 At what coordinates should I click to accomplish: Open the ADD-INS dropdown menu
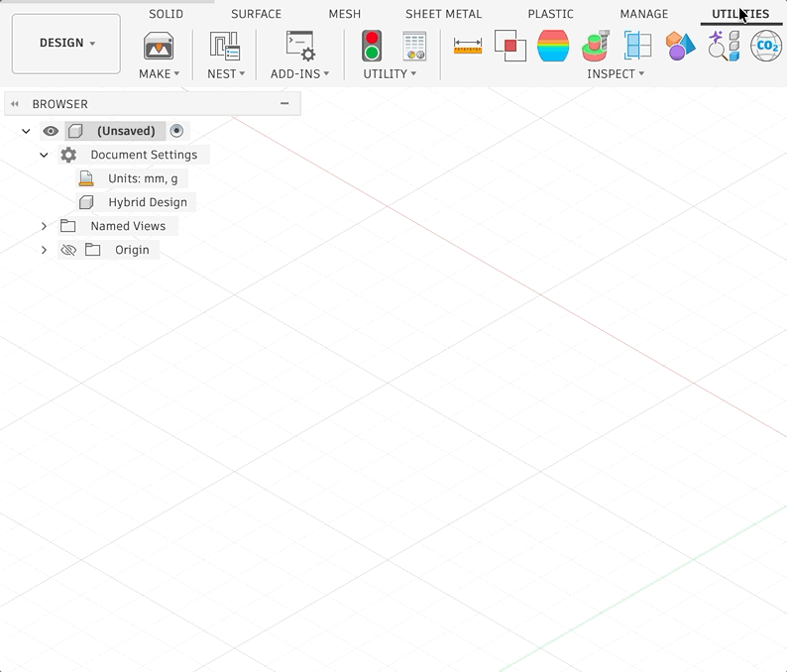[299, 73]
